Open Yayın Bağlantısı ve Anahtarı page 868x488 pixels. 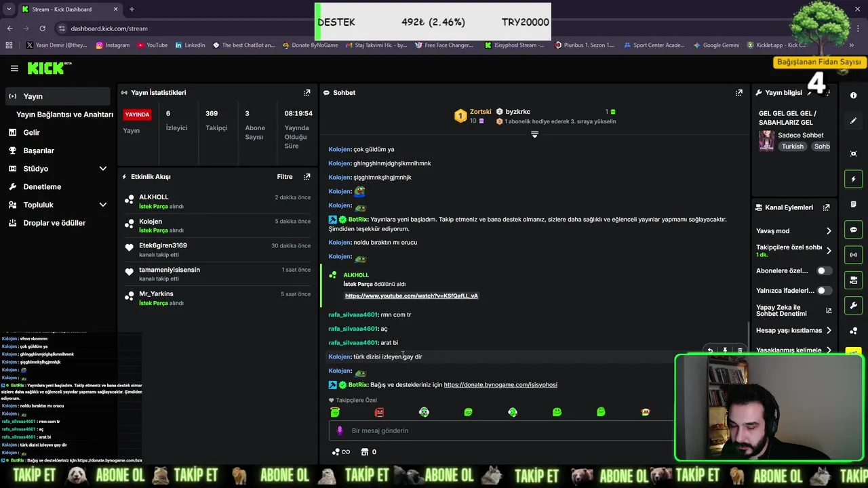tap(64, 115)
